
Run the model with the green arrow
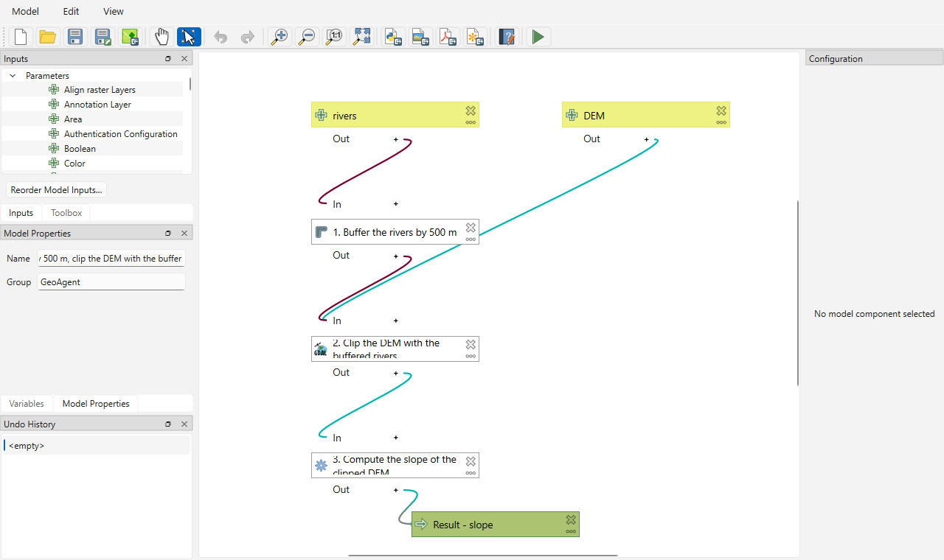coord(538,37)
